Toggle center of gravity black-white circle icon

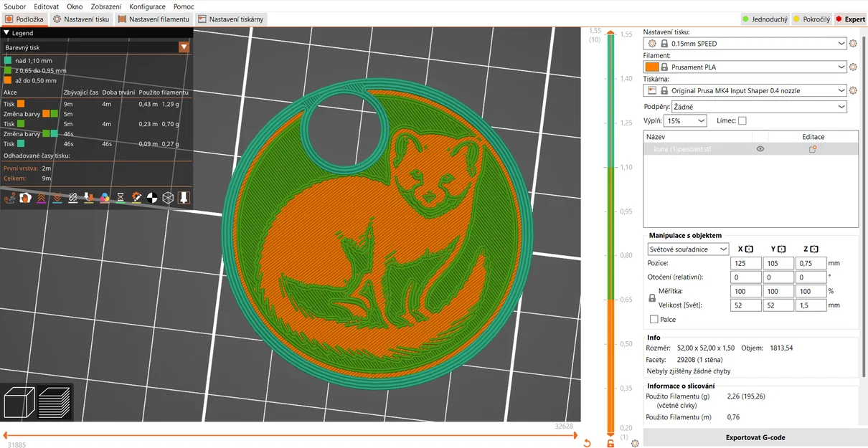coord(152,197)
